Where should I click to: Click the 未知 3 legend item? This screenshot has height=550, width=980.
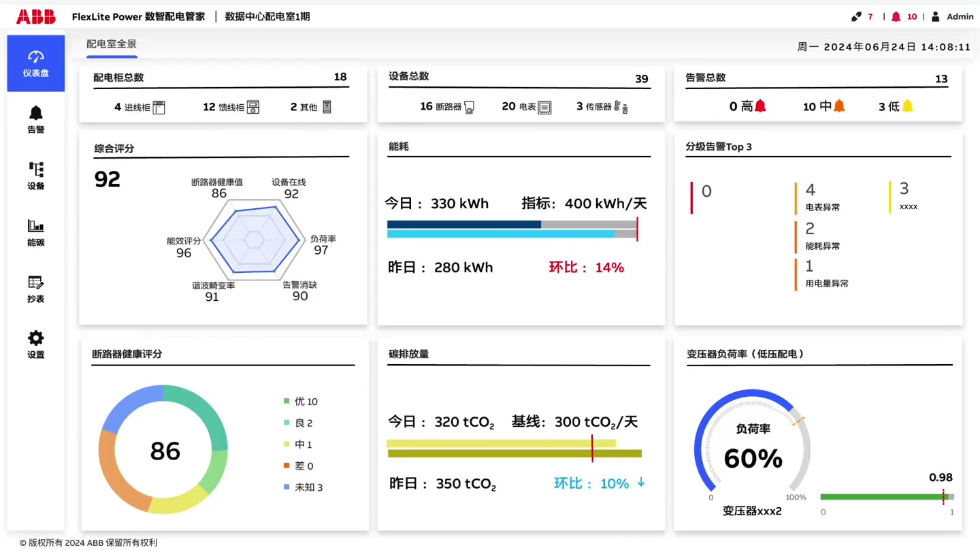pyautogui.click(x=304, y=487)
